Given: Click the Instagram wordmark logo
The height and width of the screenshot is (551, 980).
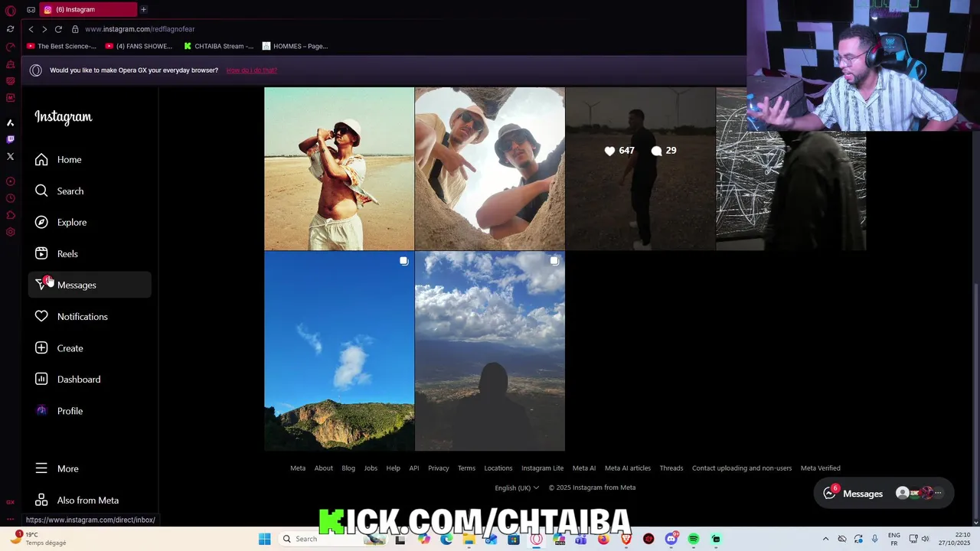Looking at the screenshot, I should [x=63, y=117].
